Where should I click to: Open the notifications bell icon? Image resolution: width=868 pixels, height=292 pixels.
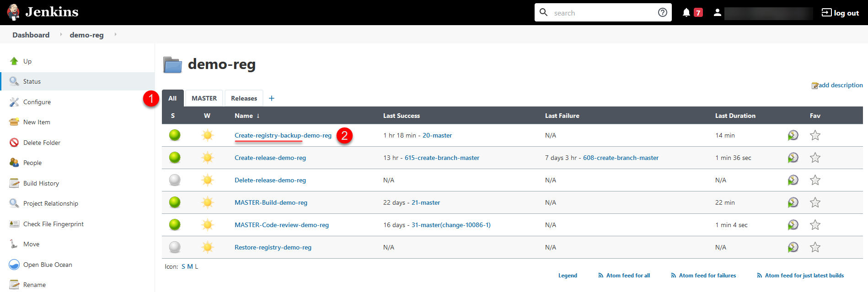click(x=686, y=13)
